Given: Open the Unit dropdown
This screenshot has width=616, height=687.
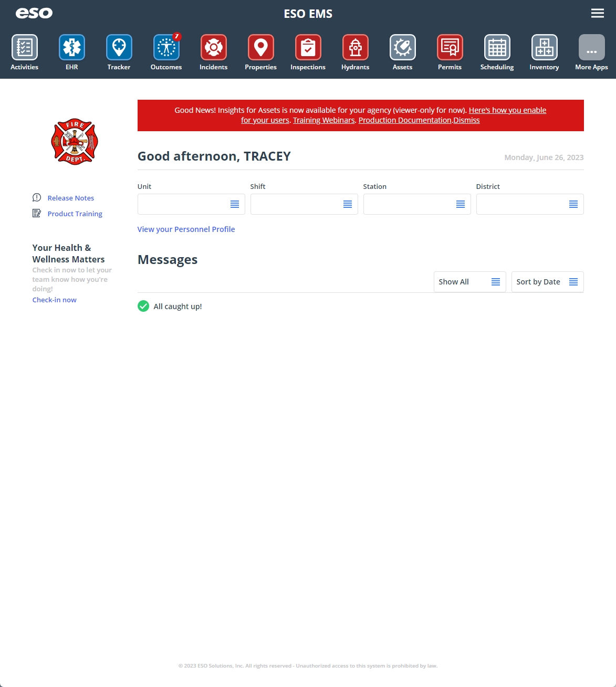Looking at the screenshot, I should [x=191, y=204].
